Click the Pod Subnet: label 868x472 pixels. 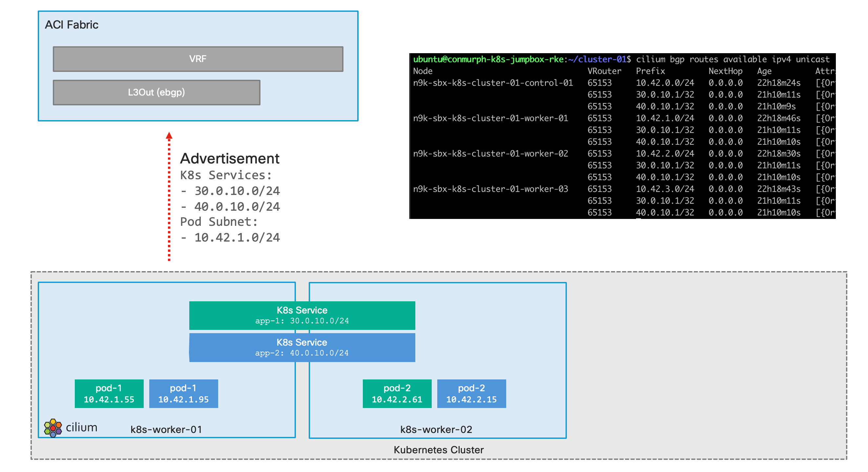coord(219,222)
